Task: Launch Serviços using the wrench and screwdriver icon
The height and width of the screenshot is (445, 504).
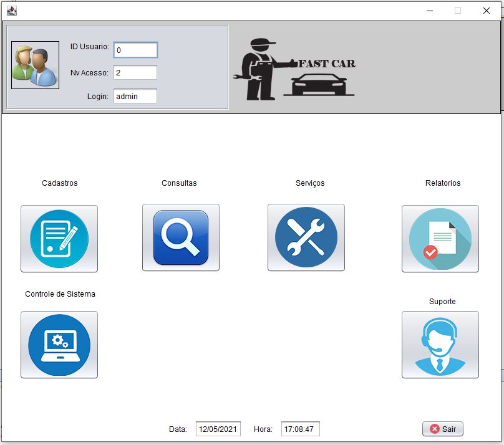Action: (306, 237)
